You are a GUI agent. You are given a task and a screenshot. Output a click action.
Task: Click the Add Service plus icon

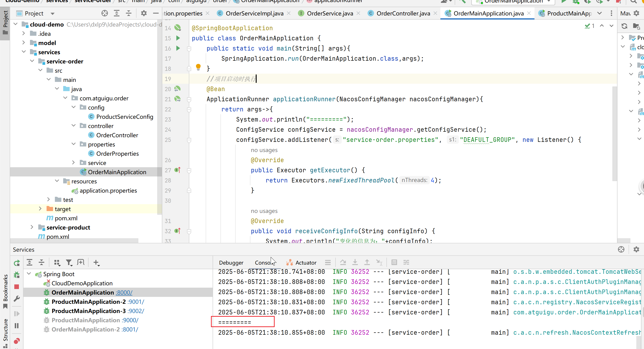(96, 262)
